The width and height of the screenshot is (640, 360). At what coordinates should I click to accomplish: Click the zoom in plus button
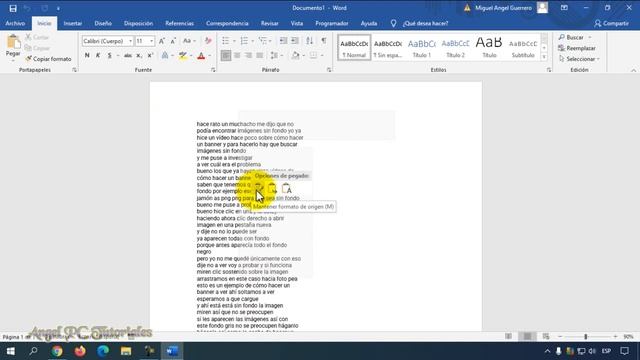point(615,337)
